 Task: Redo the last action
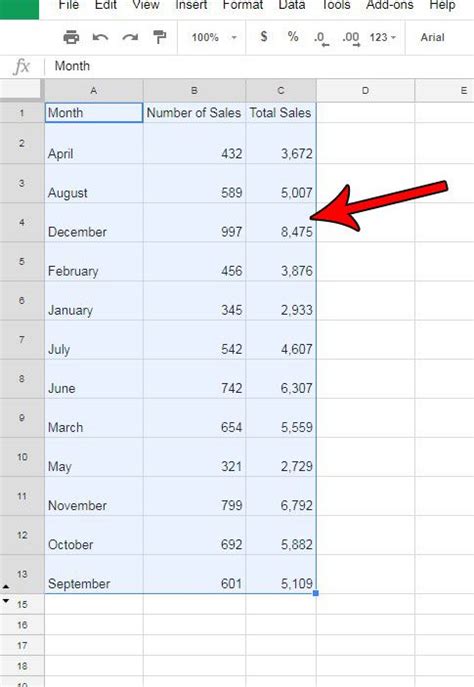click(130, 37)
